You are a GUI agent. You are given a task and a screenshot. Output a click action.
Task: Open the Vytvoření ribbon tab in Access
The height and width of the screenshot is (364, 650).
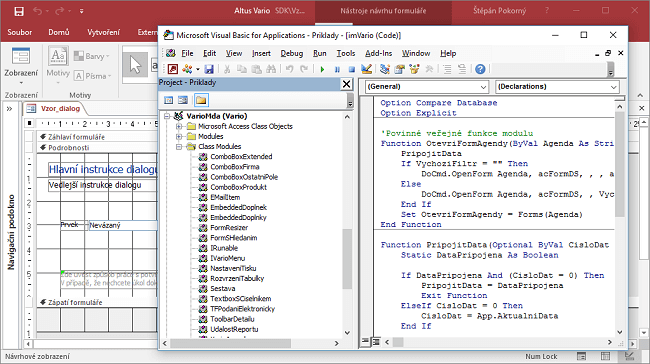pyautogui.click(x=103, y=32)
